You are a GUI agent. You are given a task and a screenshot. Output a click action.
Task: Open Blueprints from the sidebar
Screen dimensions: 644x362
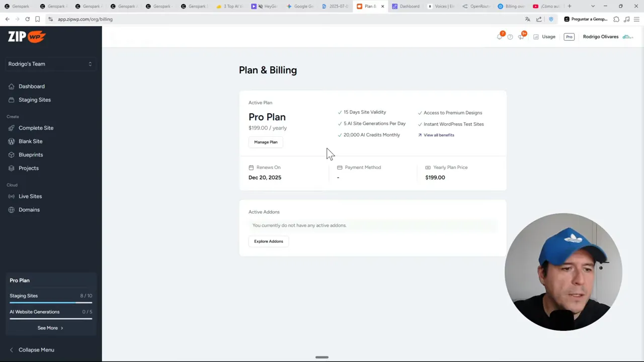30,155
